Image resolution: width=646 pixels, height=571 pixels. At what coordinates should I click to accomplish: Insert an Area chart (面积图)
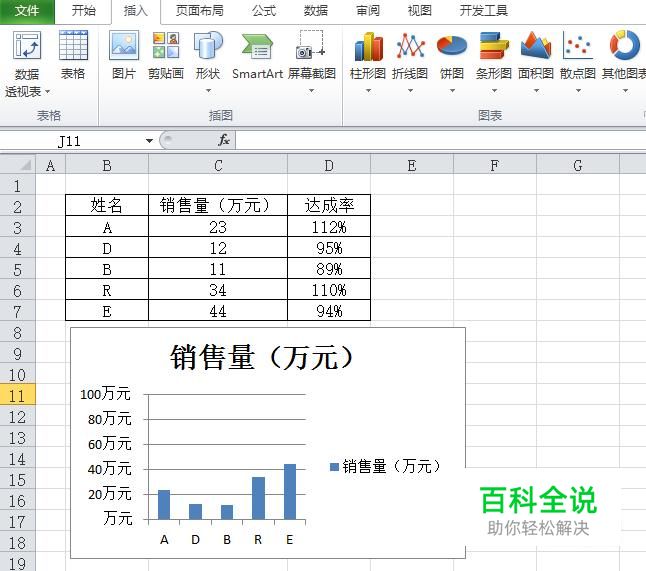click(x=536, y=45)
